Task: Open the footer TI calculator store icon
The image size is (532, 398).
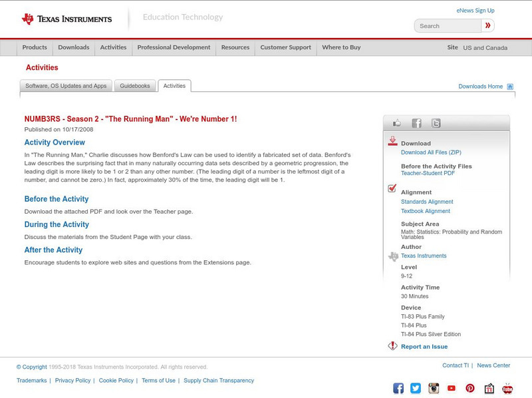Action: pyautogui.click(x=489, y=388)
